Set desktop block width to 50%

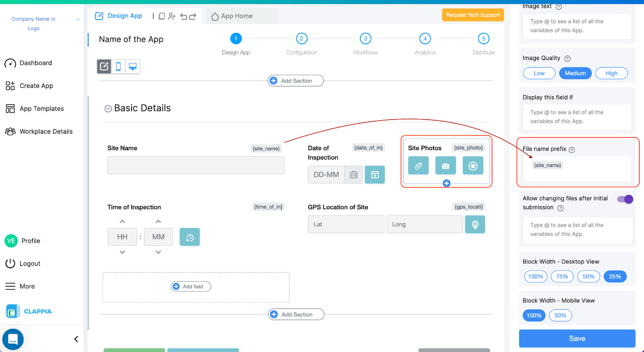click(x=588, y=277)
